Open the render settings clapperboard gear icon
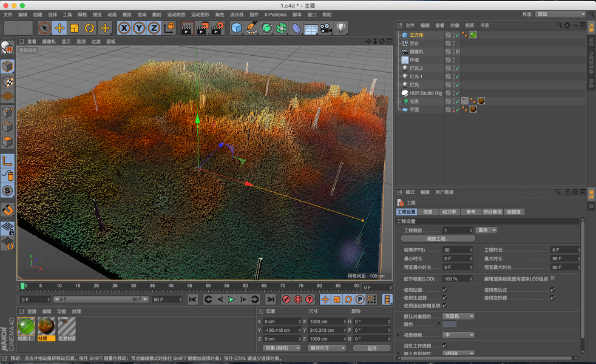 tap(218, 28)
